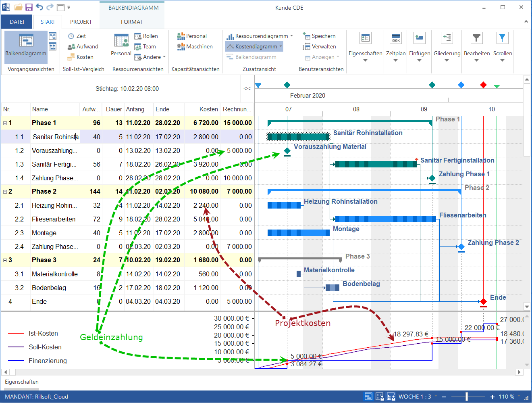The width and height of the screenshot is (532, 403).
Task: Collapse the Phase 1 row
Action: coord(5,123)
